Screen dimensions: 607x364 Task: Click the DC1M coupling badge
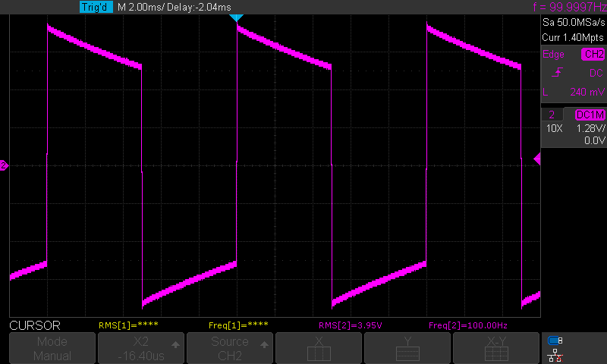590,115
